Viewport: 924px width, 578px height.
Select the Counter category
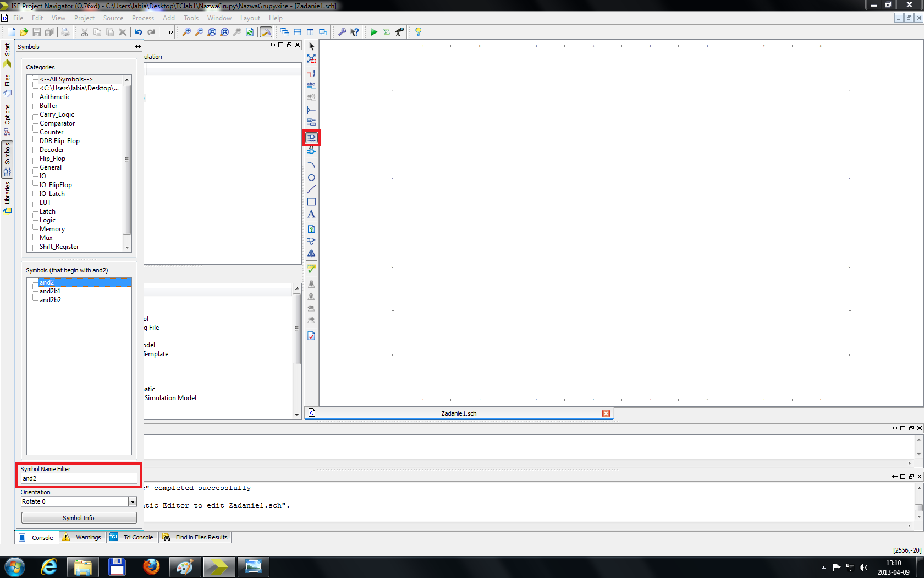(x=51, y=132)
